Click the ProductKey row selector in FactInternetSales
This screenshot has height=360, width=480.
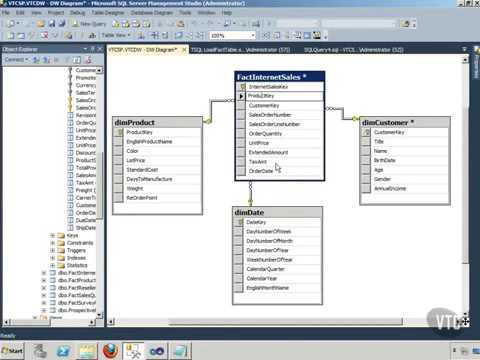[241, 96]
